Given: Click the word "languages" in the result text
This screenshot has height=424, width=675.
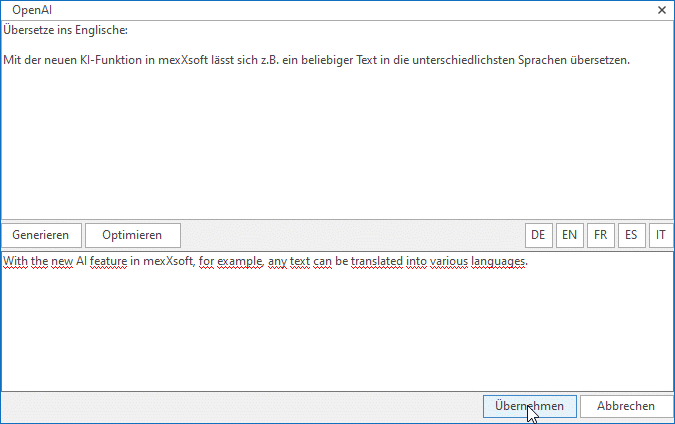Looking at the screenshot, I should 498,262.
